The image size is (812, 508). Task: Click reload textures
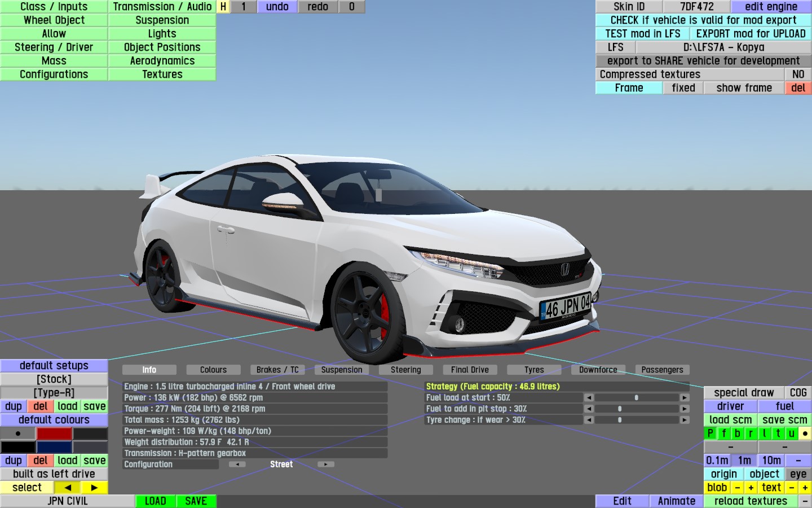(751, 501)
